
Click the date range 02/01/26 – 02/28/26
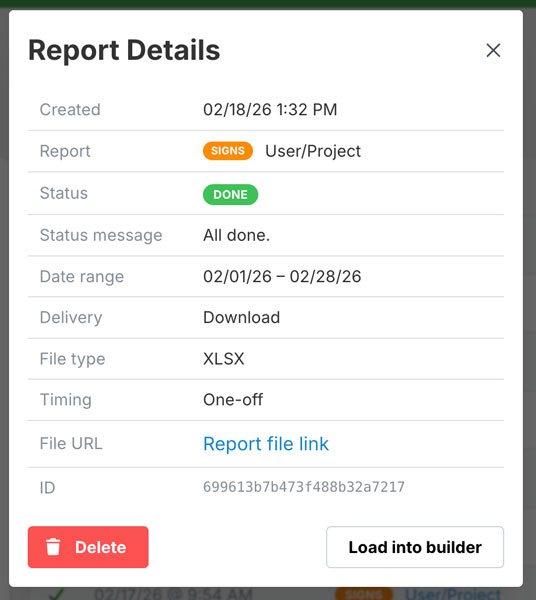tap(282, 276)
